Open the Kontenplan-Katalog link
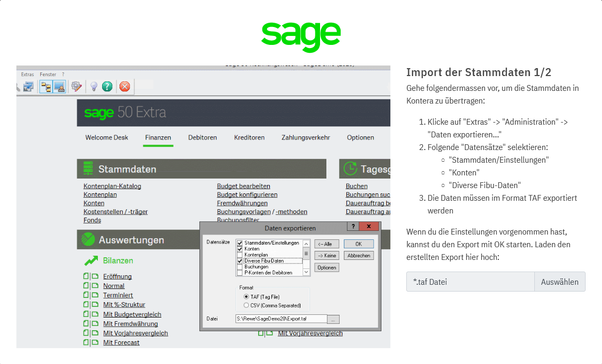This screenshot has width=602, height=364. point(112,186)
